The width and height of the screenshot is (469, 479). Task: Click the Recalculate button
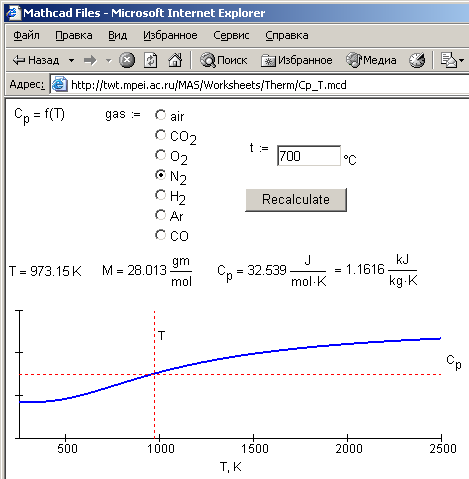tap(296, 200)
